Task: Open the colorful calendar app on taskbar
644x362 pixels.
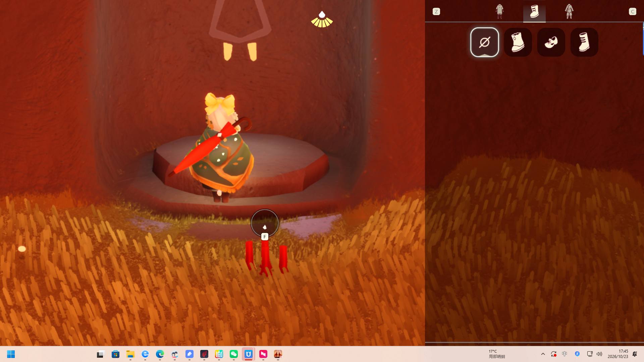Action: tap(219, 354)
